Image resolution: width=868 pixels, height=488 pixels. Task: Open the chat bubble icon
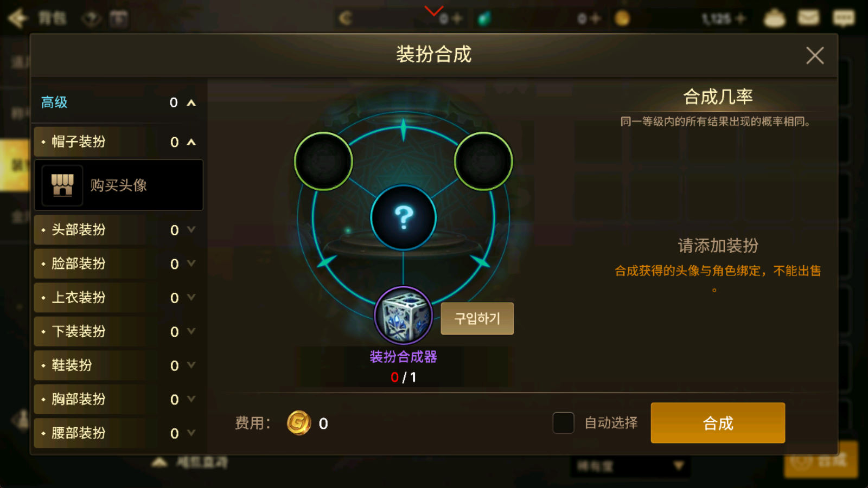843,18
